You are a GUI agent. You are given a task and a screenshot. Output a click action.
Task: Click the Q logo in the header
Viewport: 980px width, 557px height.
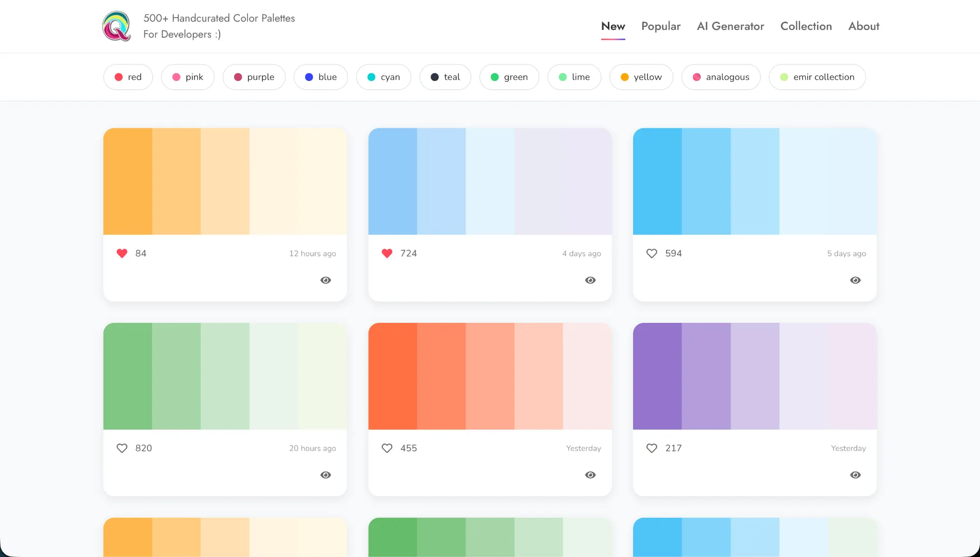pyautogui.click(x=116, y=26)
